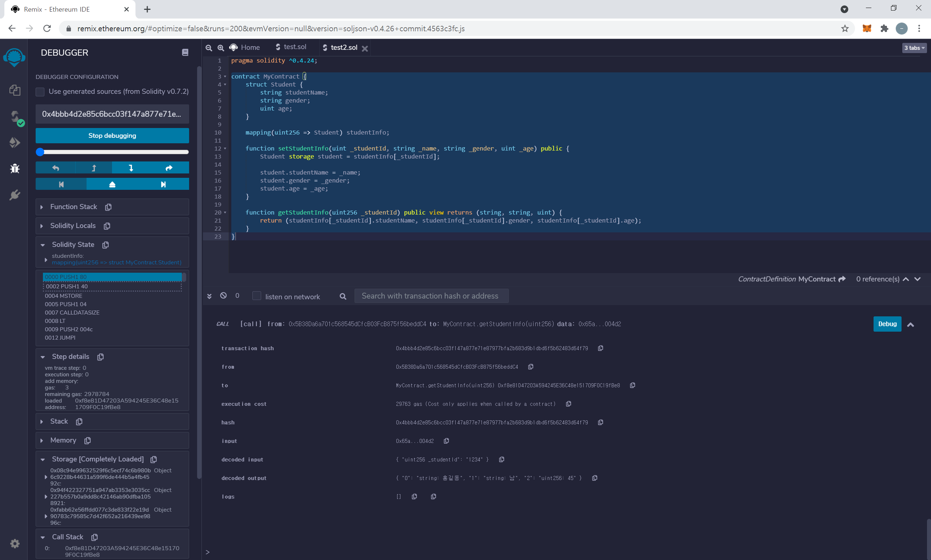931x560 pixels.
Task: Clear the terminal console icon
Action: coord(223,296)
